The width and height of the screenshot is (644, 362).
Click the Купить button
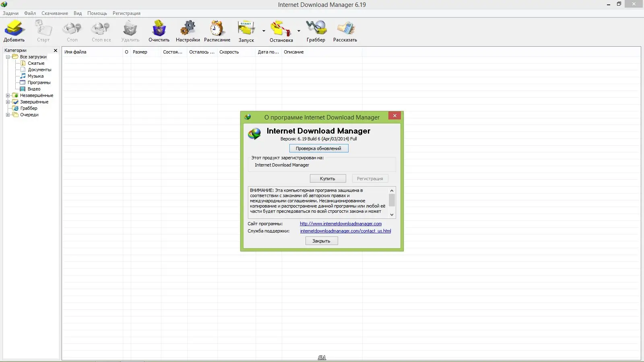328,179
